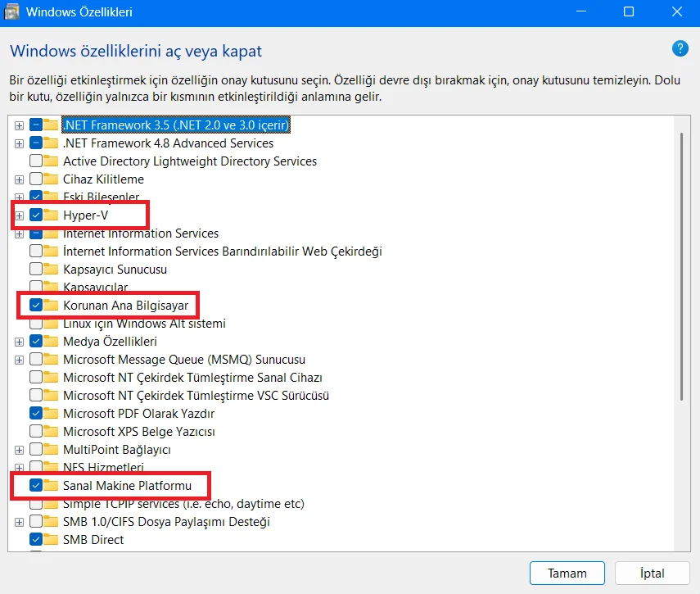Check Microsoft NT Çekirdek Tümleştirme VSC Sürücüsü box

pyautogui.click(x=36, y=396)
